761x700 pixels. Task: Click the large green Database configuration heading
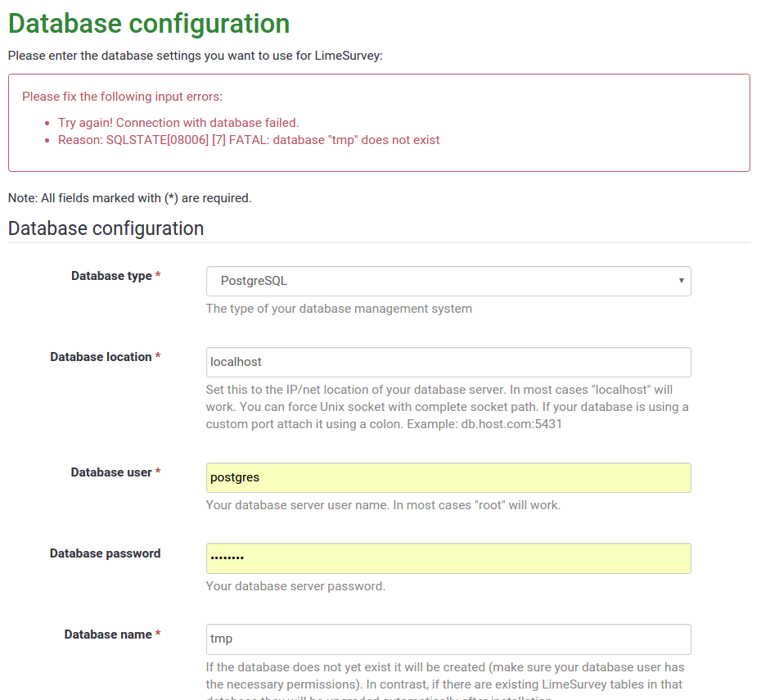coord(149,24)
